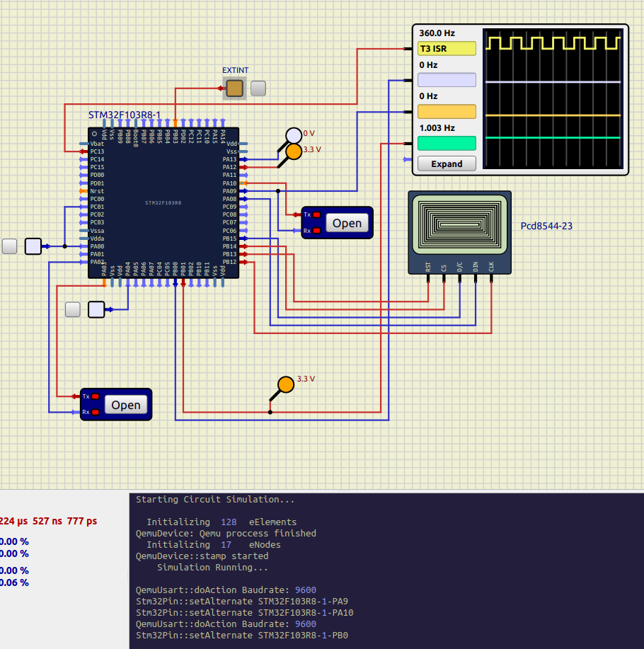Click the white 0 V voltage probe
Viewport: 644px width, 649px height.
[x=294, y=135]
